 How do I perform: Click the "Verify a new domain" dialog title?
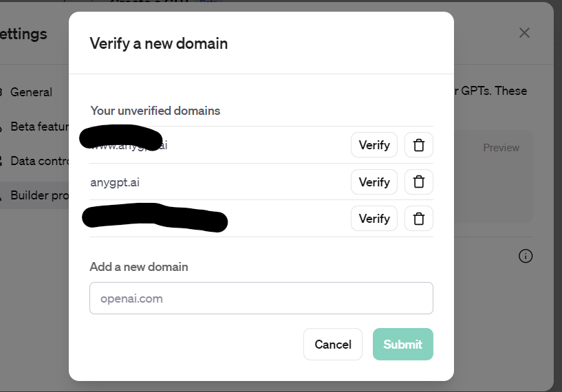(159, 44)
